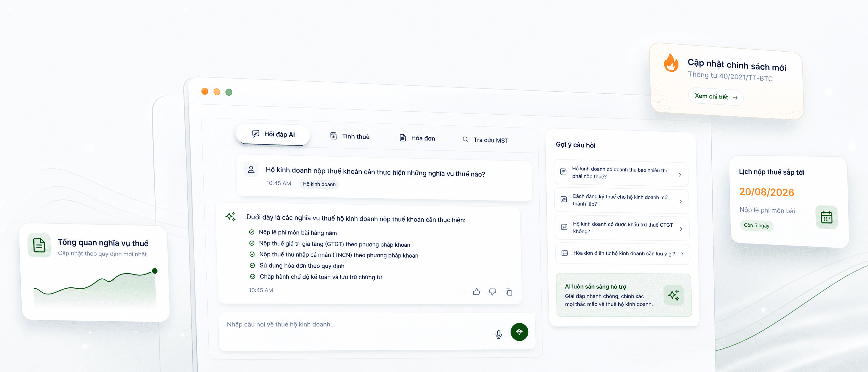Dislike the AI answer with thumbs down
The image size is (868, 372).
492,292
